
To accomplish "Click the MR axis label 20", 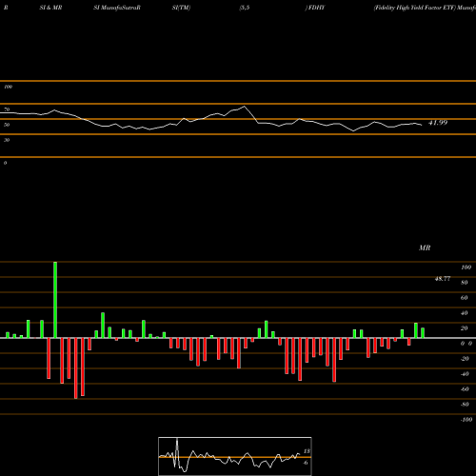I will tap(465, 328).
